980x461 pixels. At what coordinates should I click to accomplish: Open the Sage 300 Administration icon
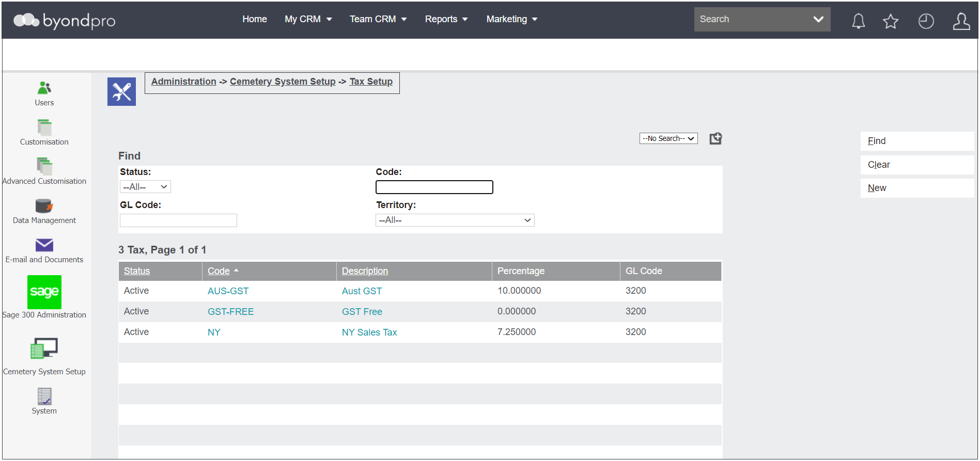(44, 292)
